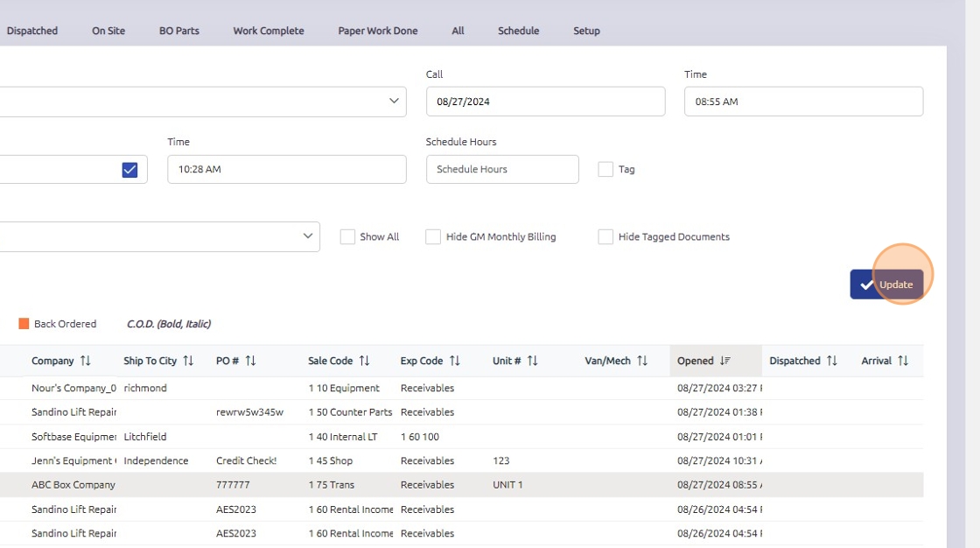
Task: Click the Schedule Hours input field
Action: pos(501,170)
